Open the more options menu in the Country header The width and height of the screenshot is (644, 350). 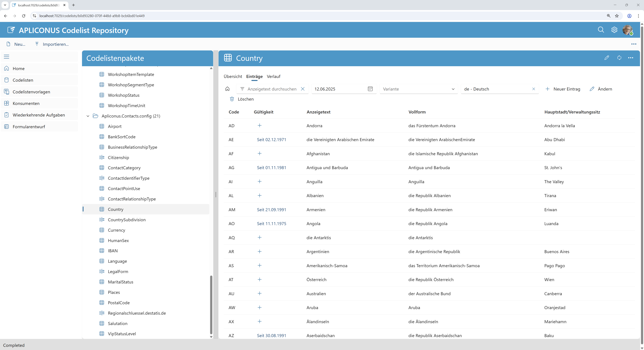(x=631, y=58)
